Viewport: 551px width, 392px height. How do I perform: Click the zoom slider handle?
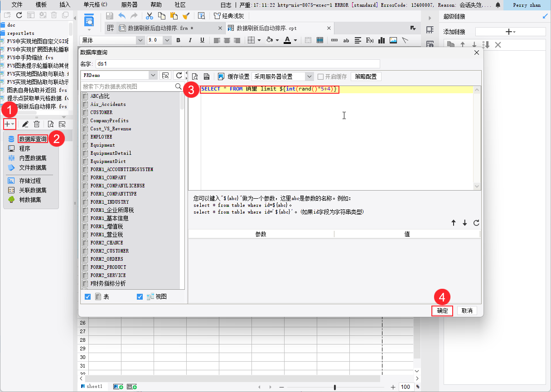(x=335, y=387)
